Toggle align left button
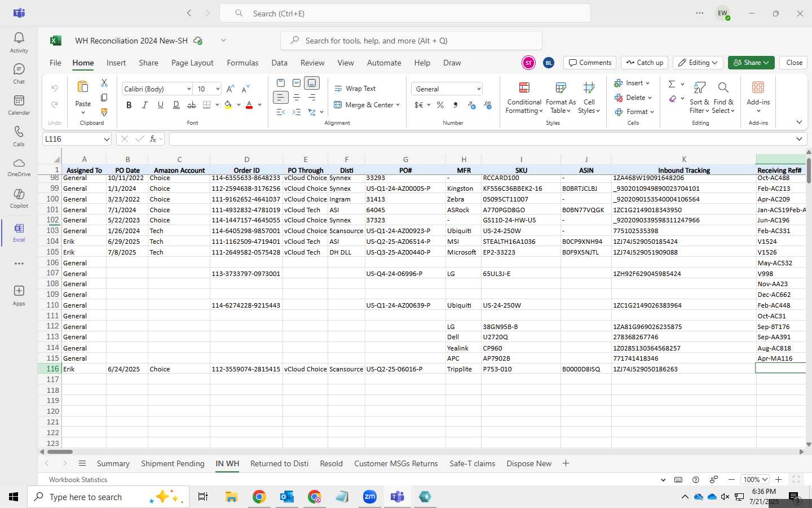 tap(280, 98)
